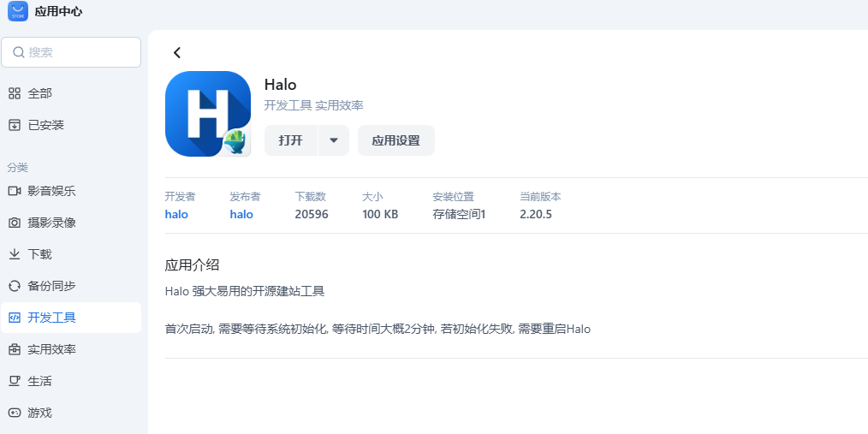Open the Halo app with 打开 button
This screenshot has width=868, height=434.
pyautogui.click(x=291, y=140)
